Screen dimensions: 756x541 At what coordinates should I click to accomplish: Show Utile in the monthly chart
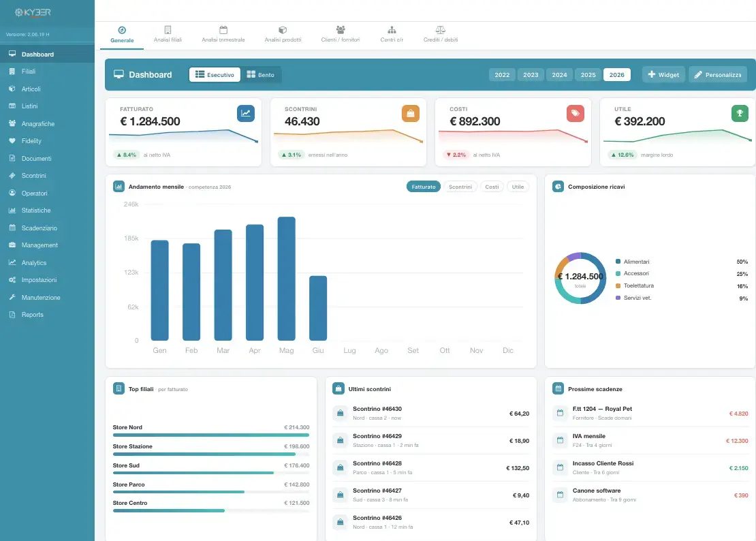point(518,187)
